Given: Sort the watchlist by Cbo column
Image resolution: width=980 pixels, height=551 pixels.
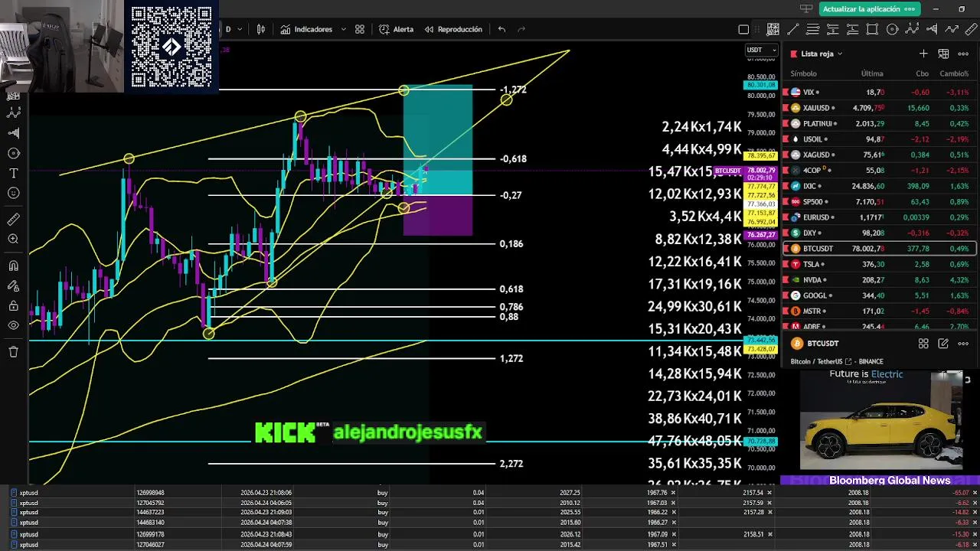Looking at the screenshot, I should click(922, 73).
